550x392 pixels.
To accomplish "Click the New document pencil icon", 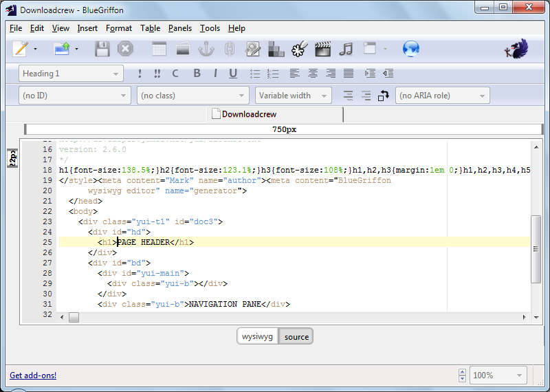I will (x=21, y=49).
